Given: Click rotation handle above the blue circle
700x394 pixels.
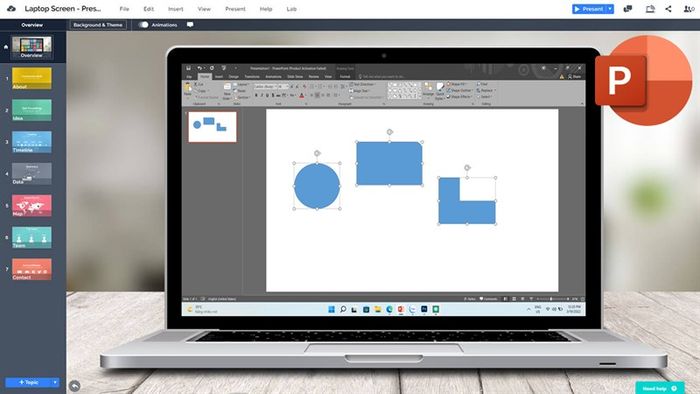Looking at the screenshot, I should coord(317,153).
